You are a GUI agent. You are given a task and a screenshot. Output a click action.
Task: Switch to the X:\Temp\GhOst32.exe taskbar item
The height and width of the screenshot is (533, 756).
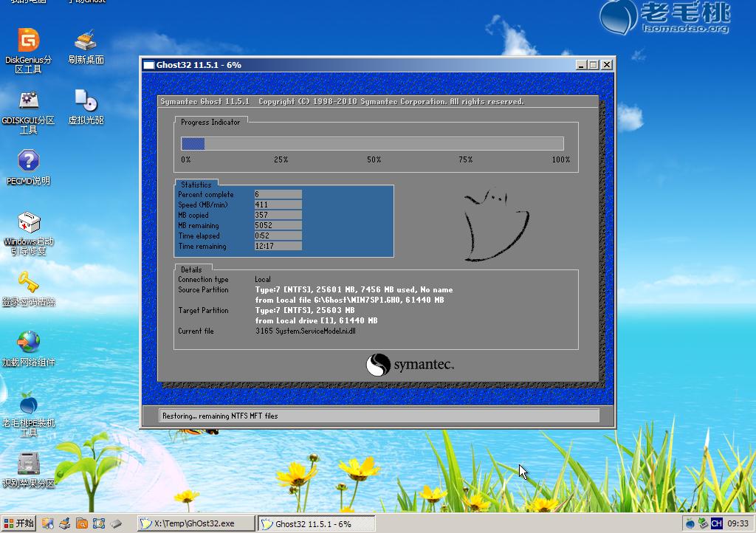coord(196,523)
